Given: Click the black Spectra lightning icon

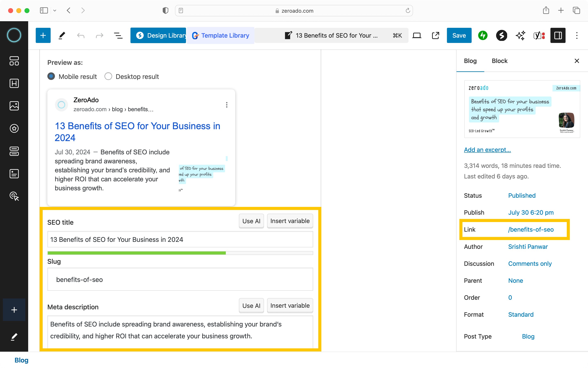Looking at the screenshot, I should click(501, 36).
